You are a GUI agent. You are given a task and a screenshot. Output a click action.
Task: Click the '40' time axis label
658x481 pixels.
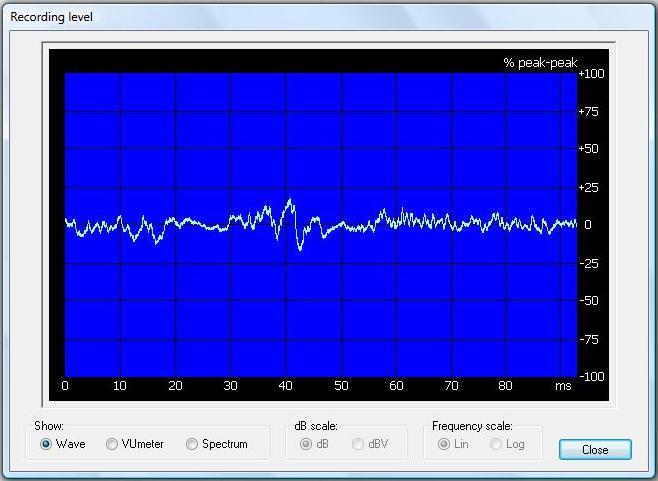coord(285,385)
